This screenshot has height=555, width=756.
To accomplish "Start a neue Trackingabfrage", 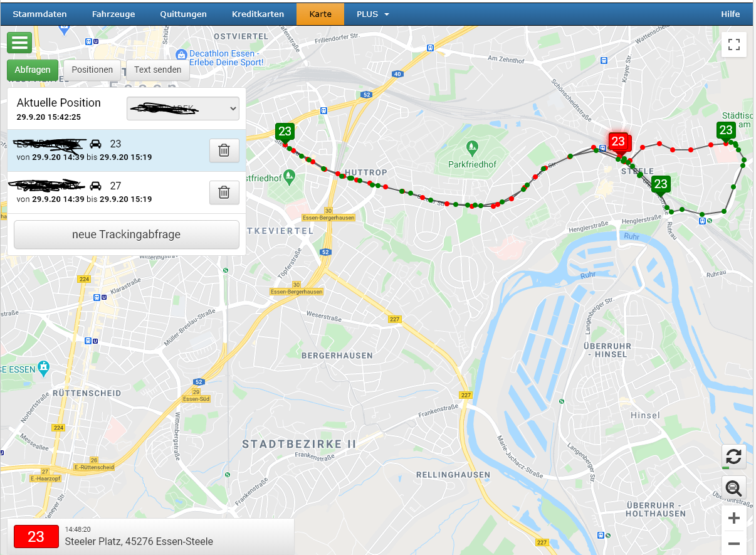I will [127, 235].
